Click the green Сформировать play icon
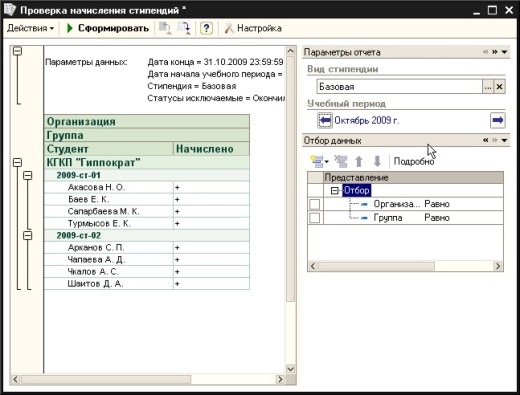 point(70,28)
